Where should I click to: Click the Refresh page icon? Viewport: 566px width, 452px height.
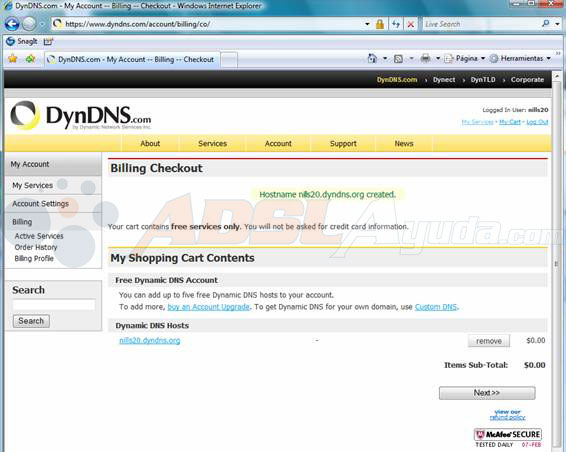coord(396,24)
